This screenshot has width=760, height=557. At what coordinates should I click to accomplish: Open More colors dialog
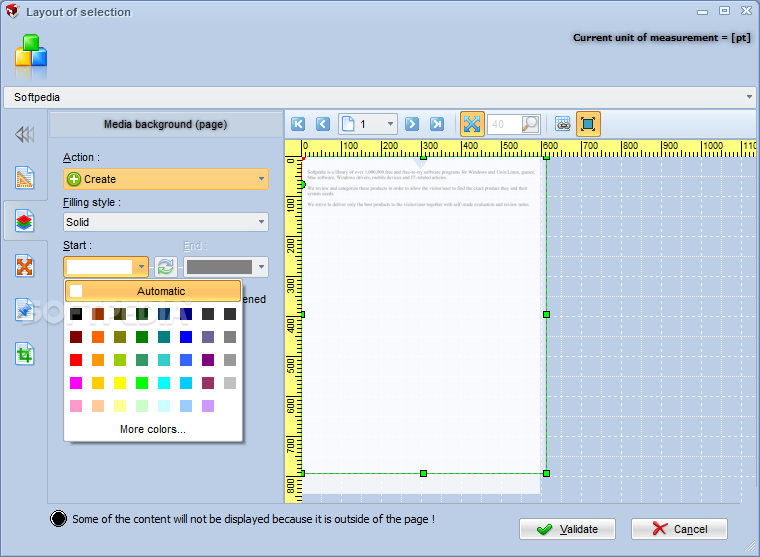(153, 430)
